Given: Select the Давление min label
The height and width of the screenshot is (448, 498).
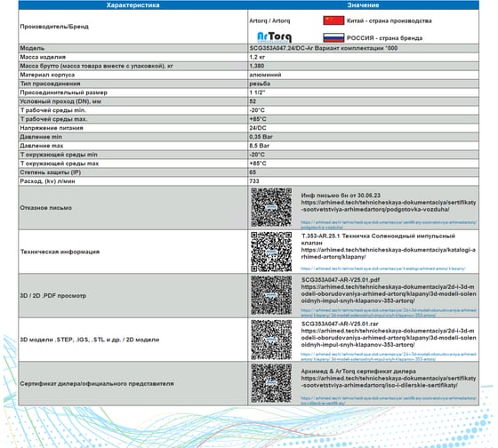Looking at the screenshot, I should coord(41,137).
